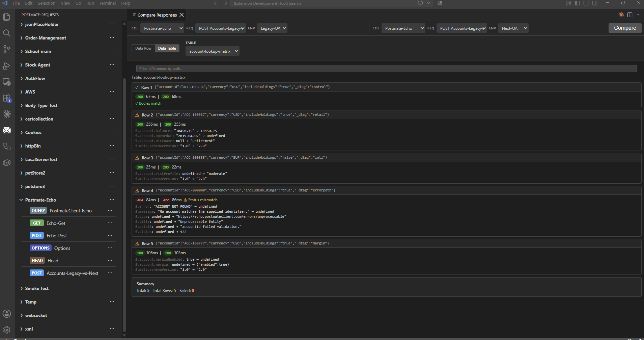Open left COL Postmate-Echo dropdown

pyautogui.click(x=162, y=28)
